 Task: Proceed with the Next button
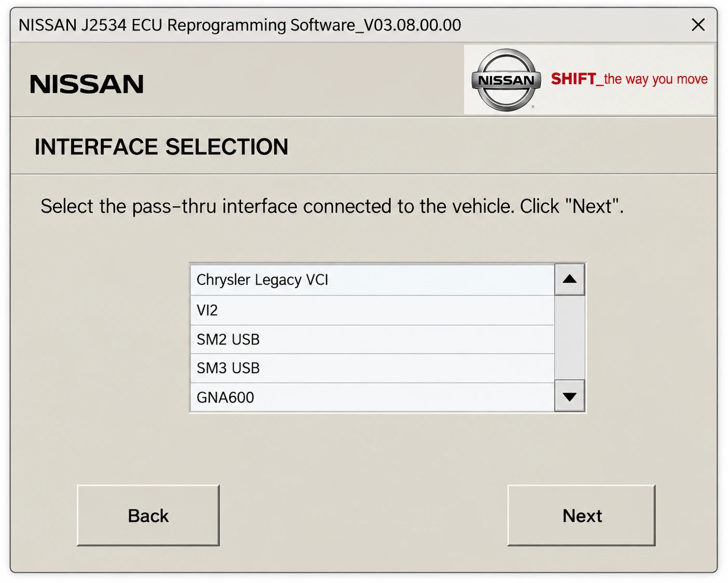coord(582,515)
